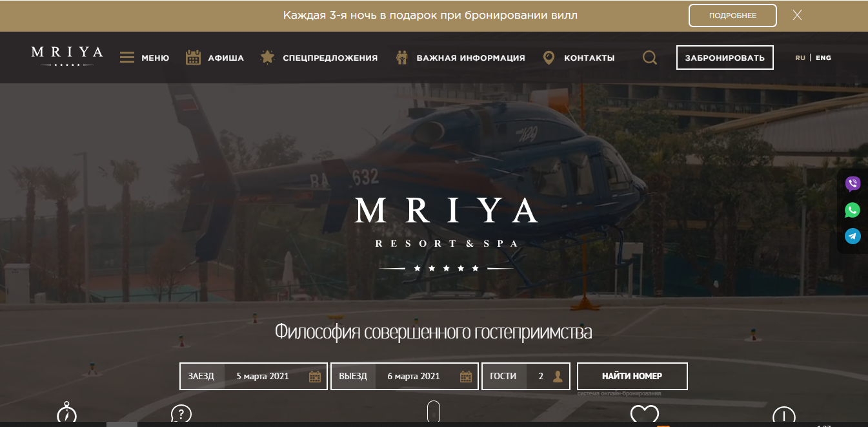868x427 pixels.
Task: Click promo text Каждая 3-я ночь в подарок
Action: coord(430,15)
